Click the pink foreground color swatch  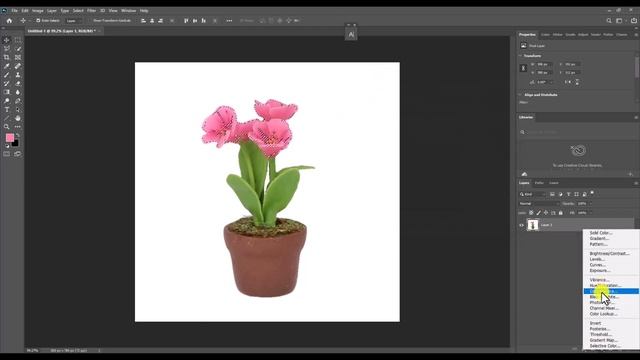point(9,138)
